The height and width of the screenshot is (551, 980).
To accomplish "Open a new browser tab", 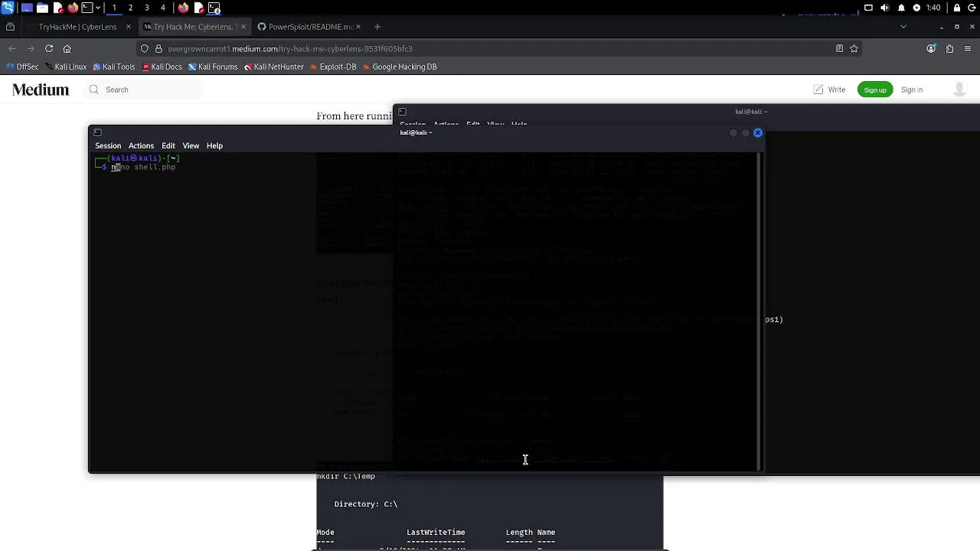I will coord(377,27).
